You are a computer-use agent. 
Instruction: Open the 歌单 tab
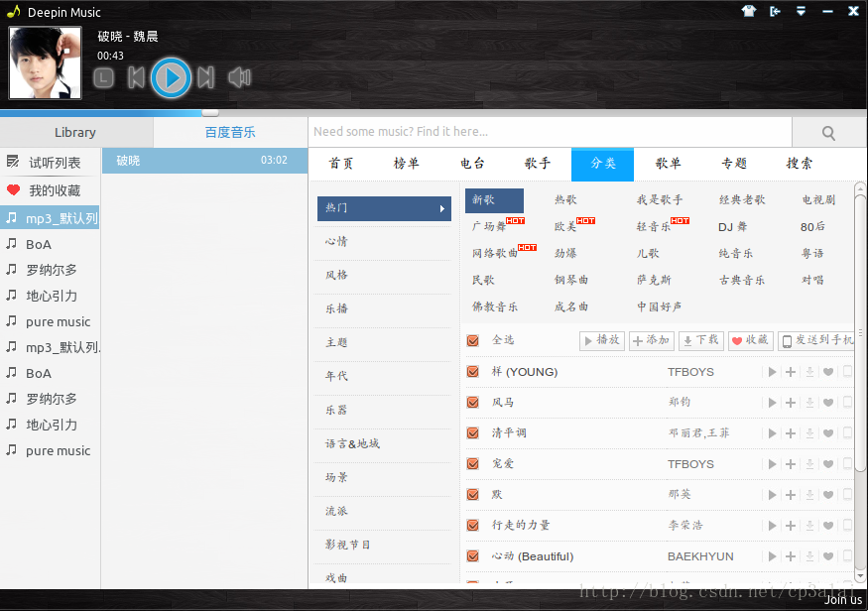669,164
